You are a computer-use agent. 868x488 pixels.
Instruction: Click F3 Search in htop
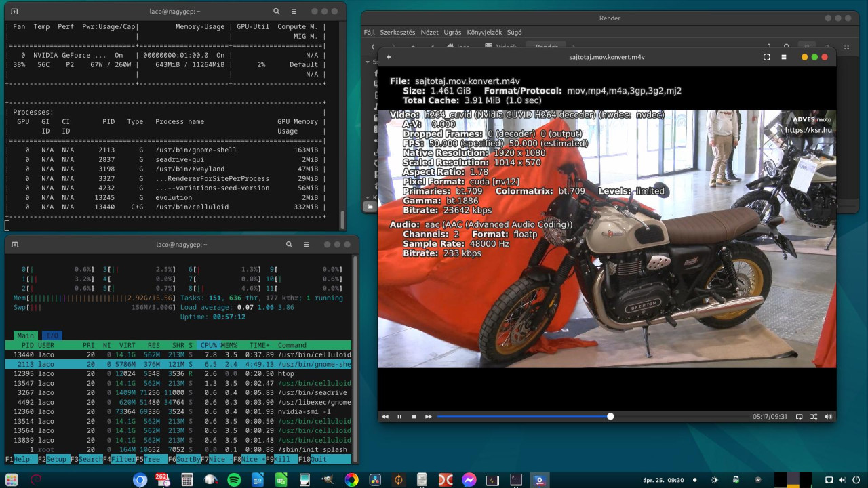(x=86, y=459)
